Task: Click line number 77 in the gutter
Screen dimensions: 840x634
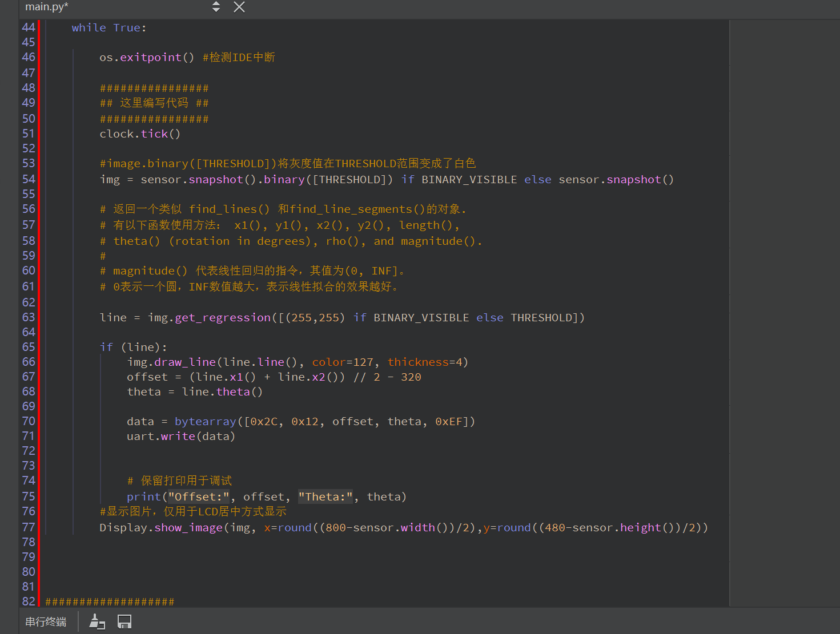Action: click(x=29, y=527)
